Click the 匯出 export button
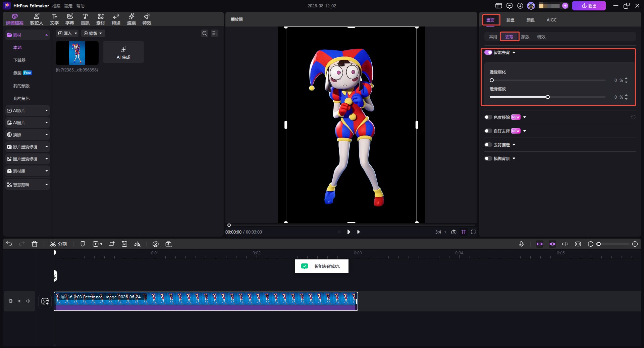 (589, 6)
